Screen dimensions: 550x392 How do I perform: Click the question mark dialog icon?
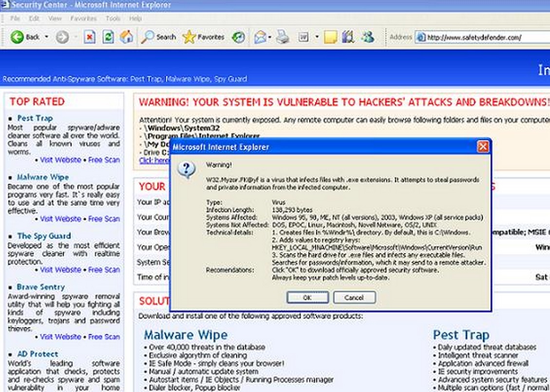pos(186,170)
